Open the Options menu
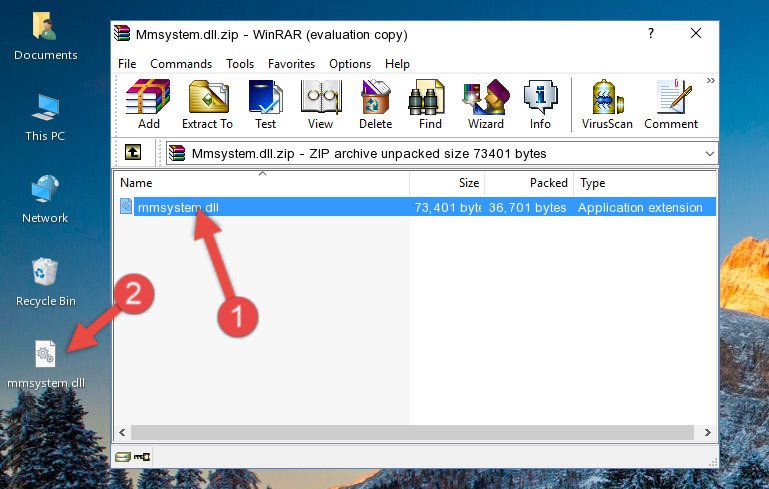 point(350,64)
